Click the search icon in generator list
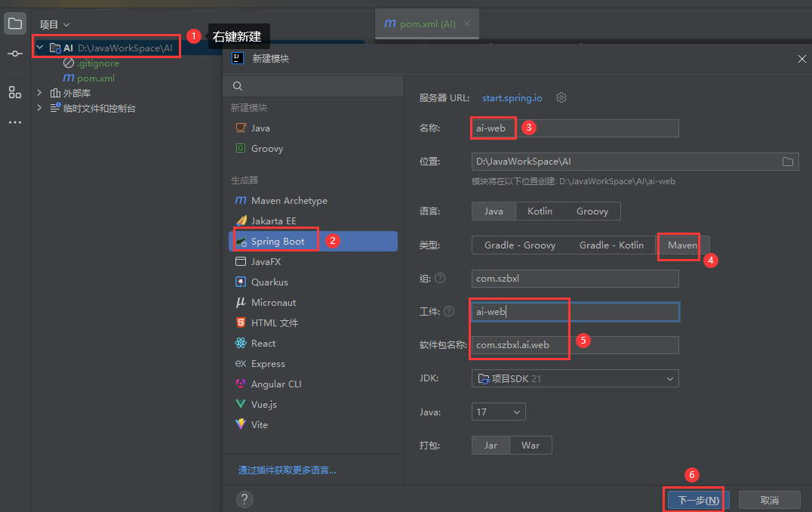The height and width of the screenshot is (512, 812). pyautogui.click(x=238, y=86)
